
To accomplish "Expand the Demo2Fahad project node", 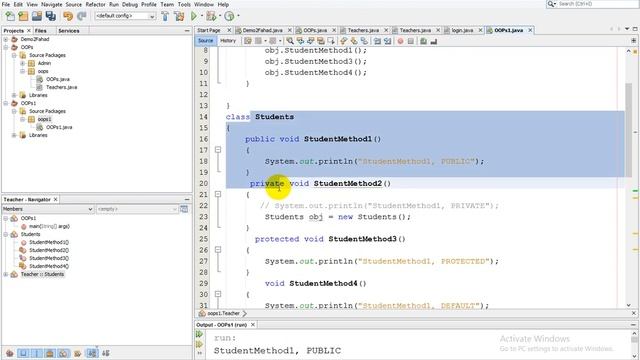I will click(x=6, y=39).
